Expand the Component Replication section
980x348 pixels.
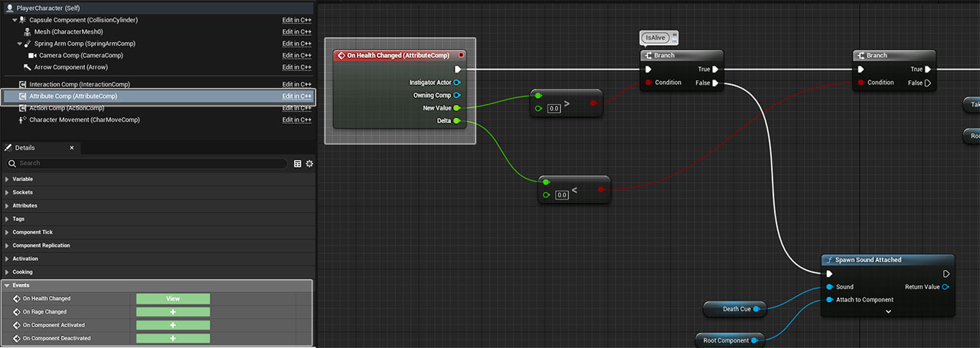(8, 246)
